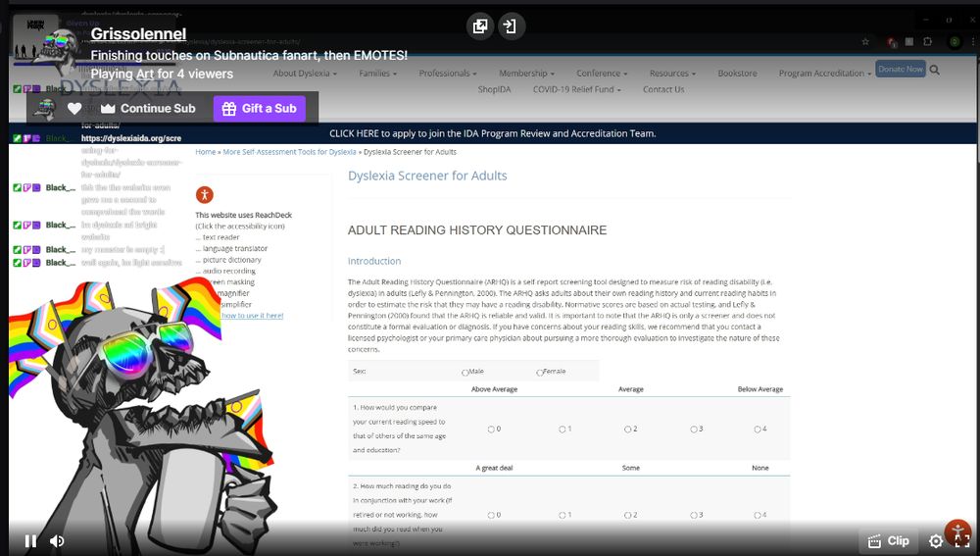Choose 4 for question 2 work reading
The image size is (980, 556).
[757, 516]
